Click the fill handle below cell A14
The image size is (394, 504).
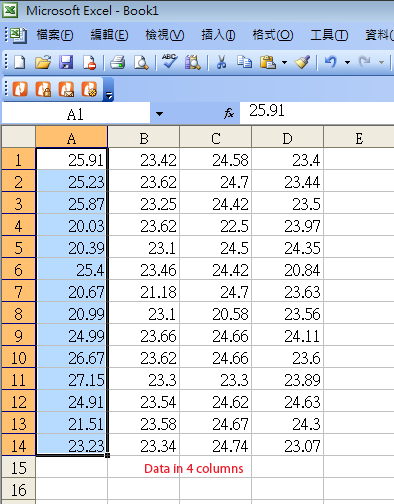pos(107,455)
